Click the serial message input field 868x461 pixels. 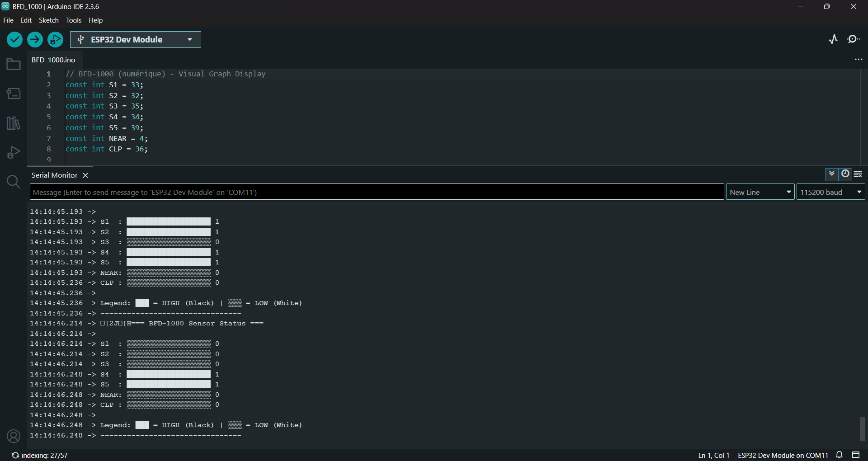click(377, 192)
